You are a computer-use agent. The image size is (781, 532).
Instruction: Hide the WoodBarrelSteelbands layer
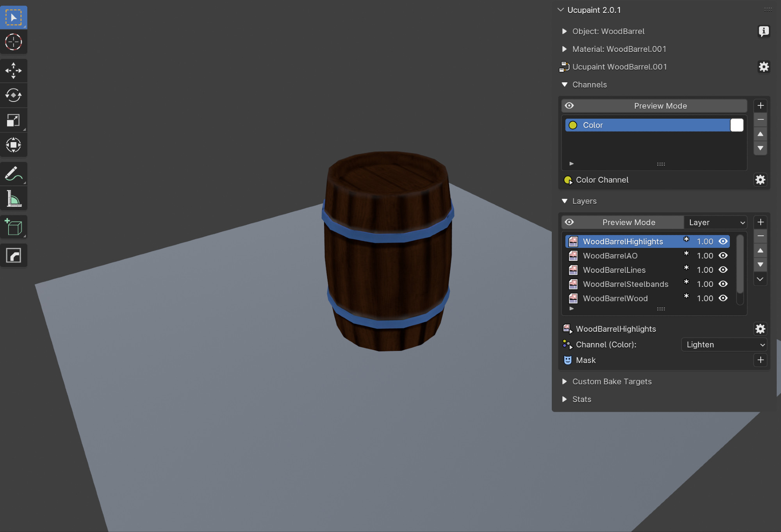point(723,284)
